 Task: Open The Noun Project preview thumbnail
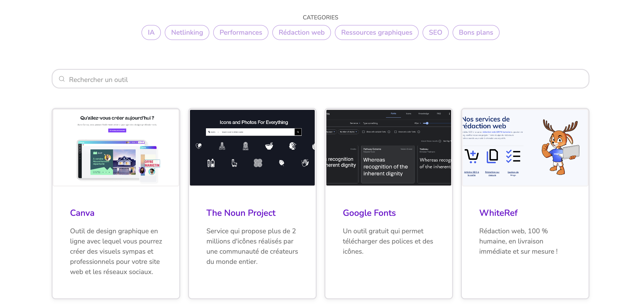252,148
